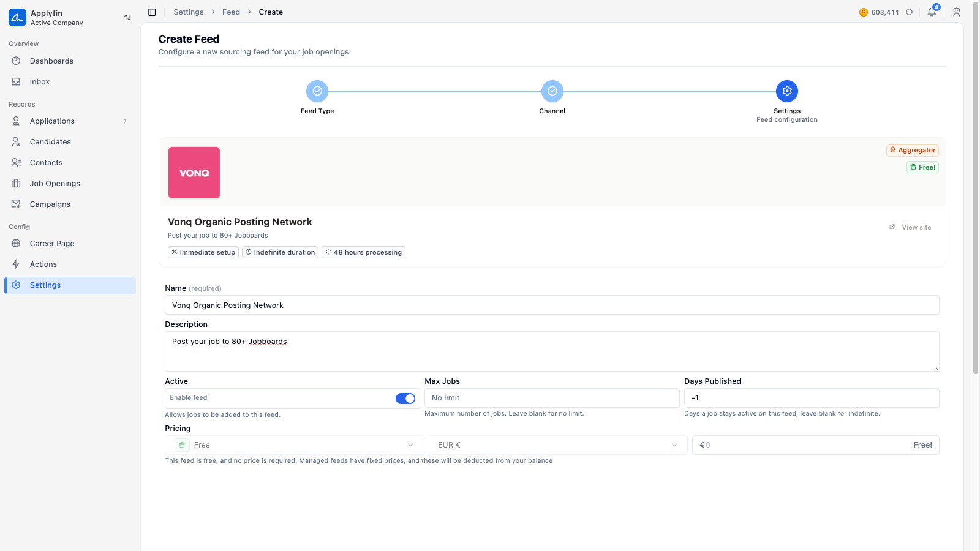Click the green Free! badge
The image size is (980, 551).
(922, 167)
